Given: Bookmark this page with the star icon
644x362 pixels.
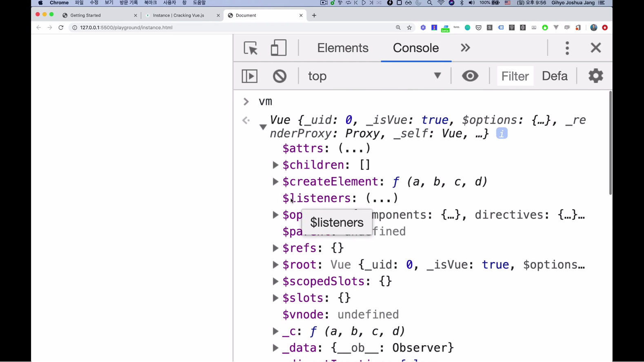Looking at the screenshot, I should point(409,27).
